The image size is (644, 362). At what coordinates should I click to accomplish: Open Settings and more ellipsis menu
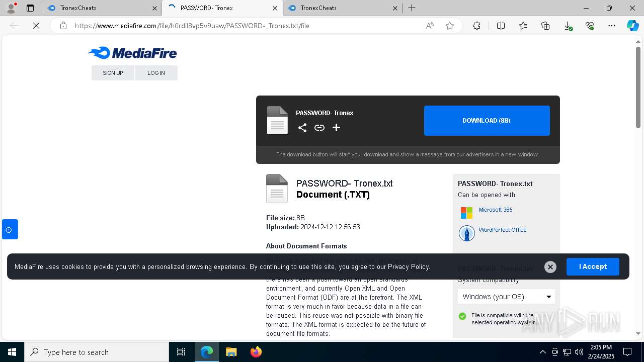612,26
